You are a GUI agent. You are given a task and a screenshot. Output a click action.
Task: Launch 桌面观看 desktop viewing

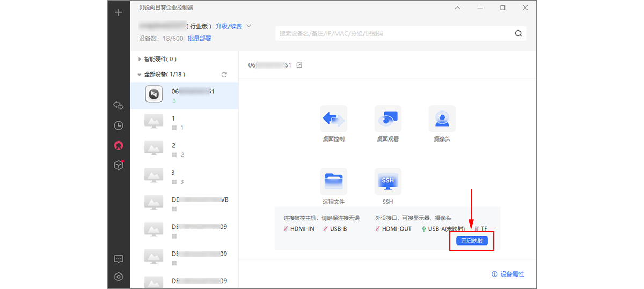[387, 119]
